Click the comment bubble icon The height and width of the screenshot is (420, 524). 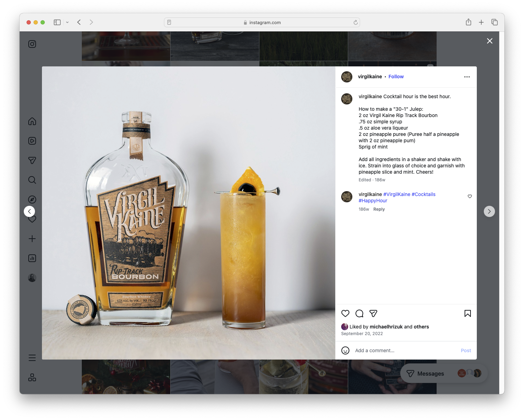359,313
